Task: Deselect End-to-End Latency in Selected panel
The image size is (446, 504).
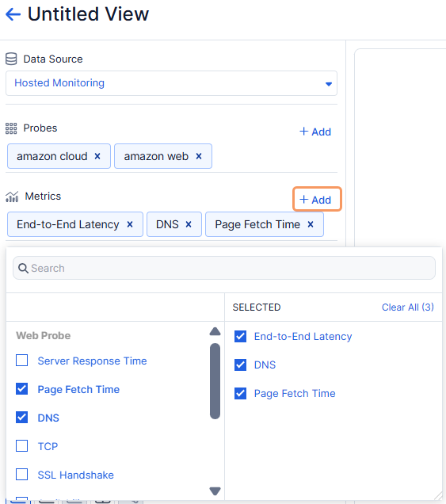Action: pyautogui.click(x=240, y=336)
